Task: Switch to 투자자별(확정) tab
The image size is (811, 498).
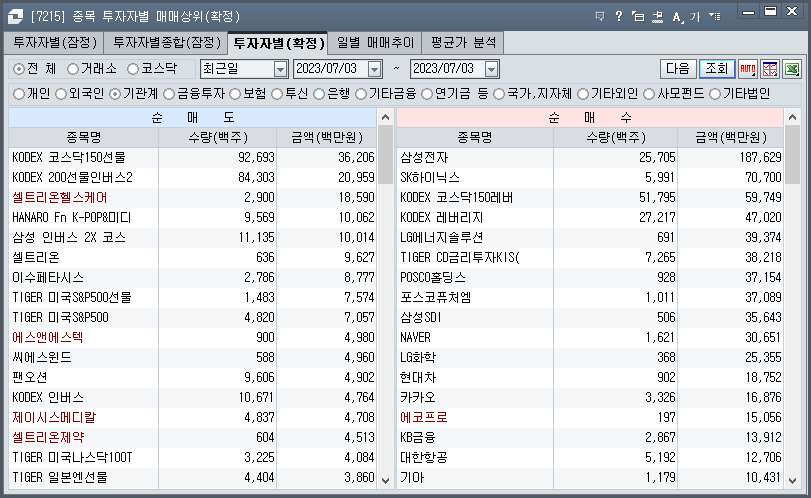Action: pos(278,43)
